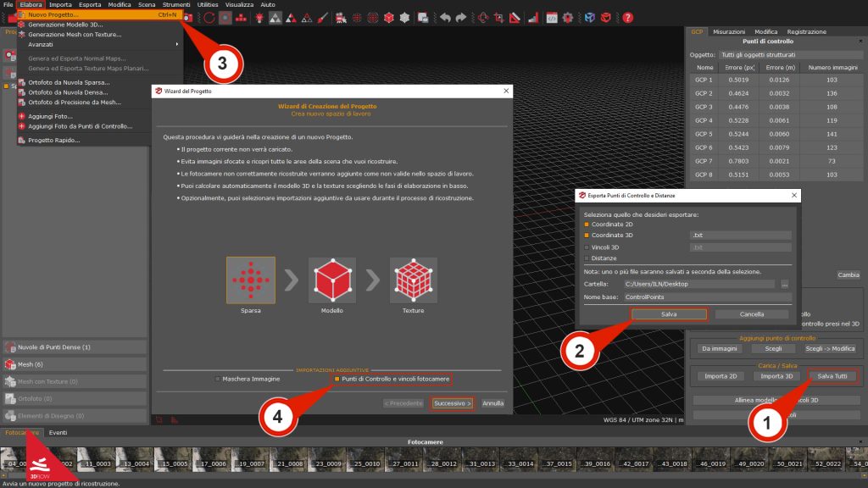Enable the Vincoli 3D export checkbox
The height and width of the screenshot is (488, 868).
tap(587, 247)
